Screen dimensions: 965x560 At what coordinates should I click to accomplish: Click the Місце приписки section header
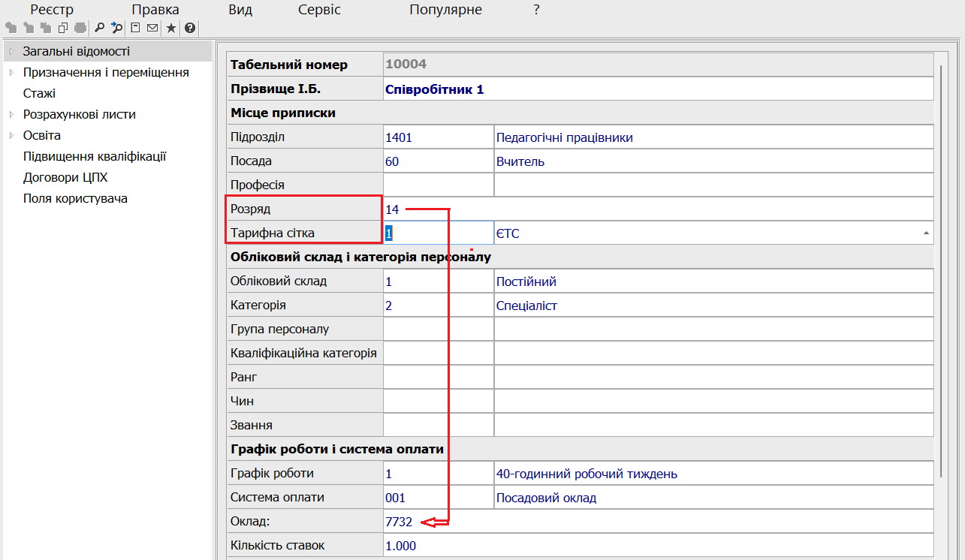pos(581,113)
